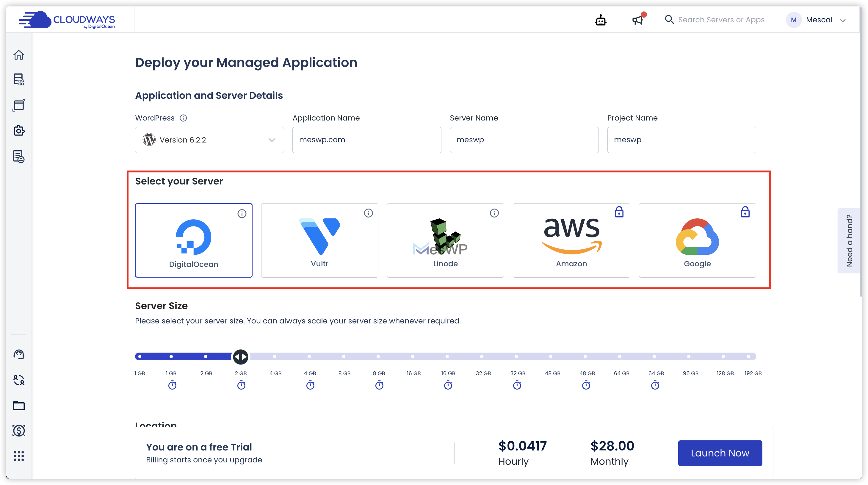This screenshot has height=485, width=868.
Task: Open the Need a hand? side tab
Action: pyautogui.click(x=849, y=241)
